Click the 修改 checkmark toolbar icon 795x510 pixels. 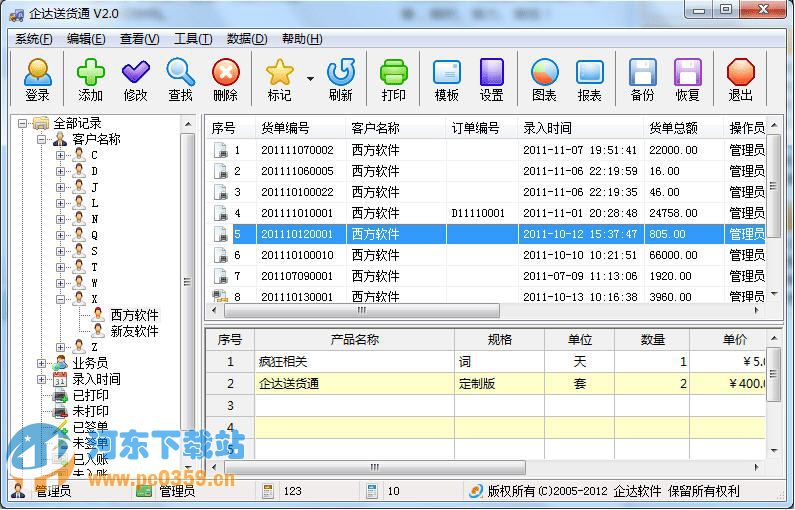click(135, 80)
